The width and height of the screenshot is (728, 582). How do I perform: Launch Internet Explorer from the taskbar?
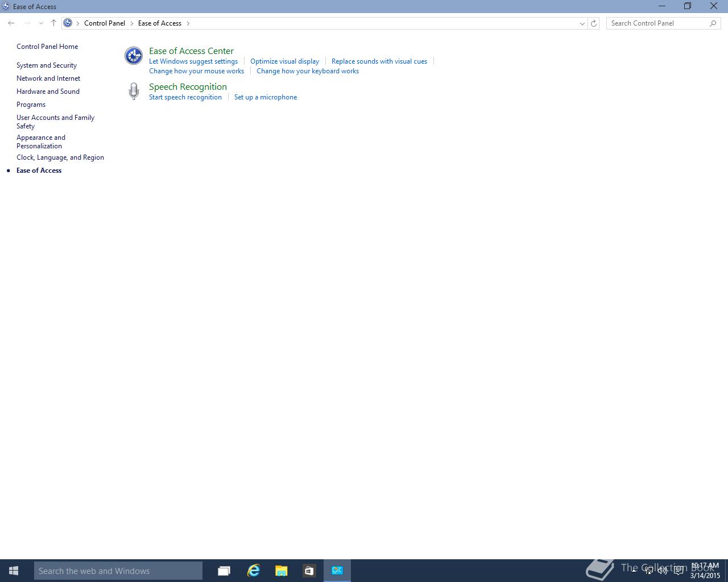tap(254, 571)
